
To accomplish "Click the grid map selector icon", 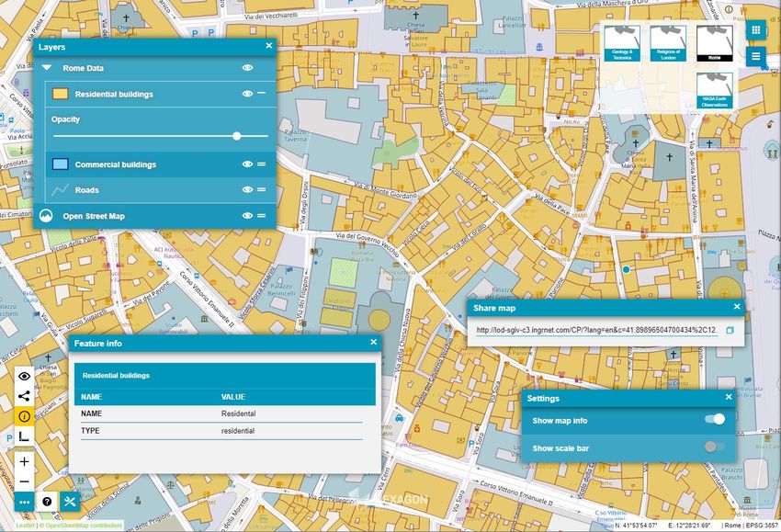I will [x=755, y=30].
